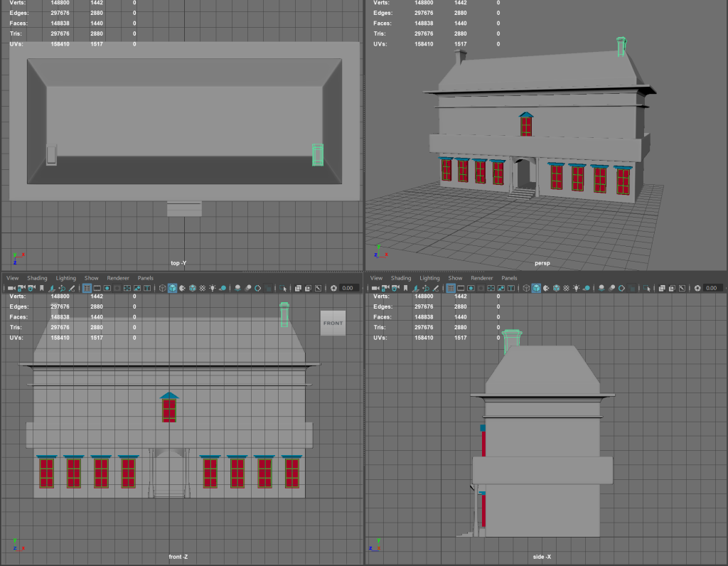Viewport: 728px width, 566px height.
Task: Expand the Lighting menu in side panel
Action: pos(429,278)
